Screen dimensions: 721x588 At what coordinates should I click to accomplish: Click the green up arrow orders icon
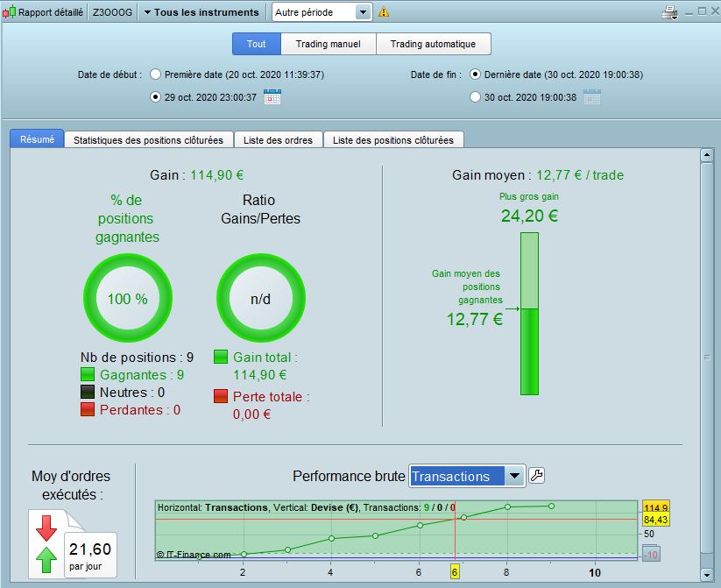tap(46, 559)
